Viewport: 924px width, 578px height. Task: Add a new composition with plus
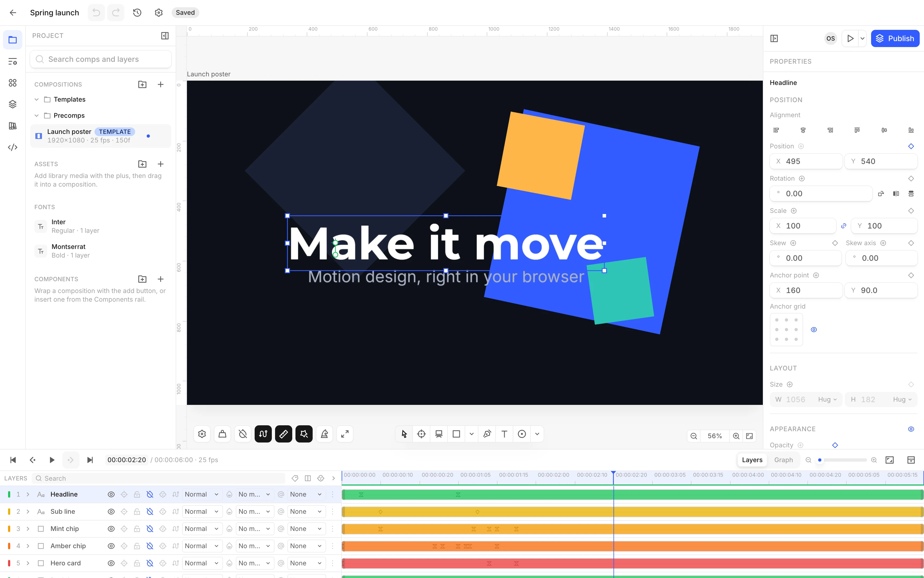(x=161, y=84)
